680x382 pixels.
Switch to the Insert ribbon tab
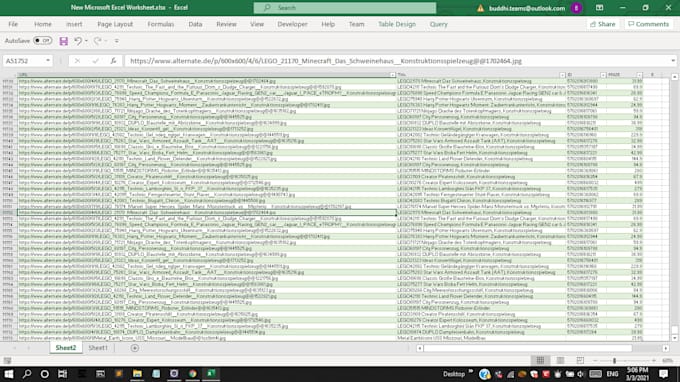74,24
